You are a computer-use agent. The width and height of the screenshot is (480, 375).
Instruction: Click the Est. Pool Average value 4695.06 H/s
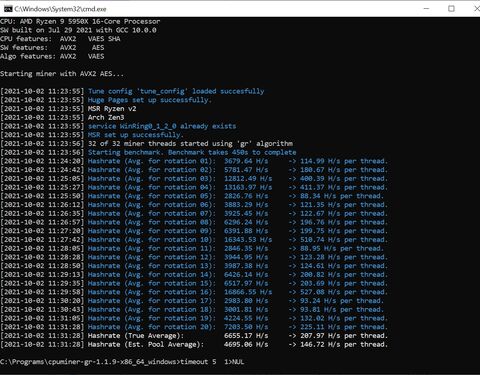click(246, 344)
